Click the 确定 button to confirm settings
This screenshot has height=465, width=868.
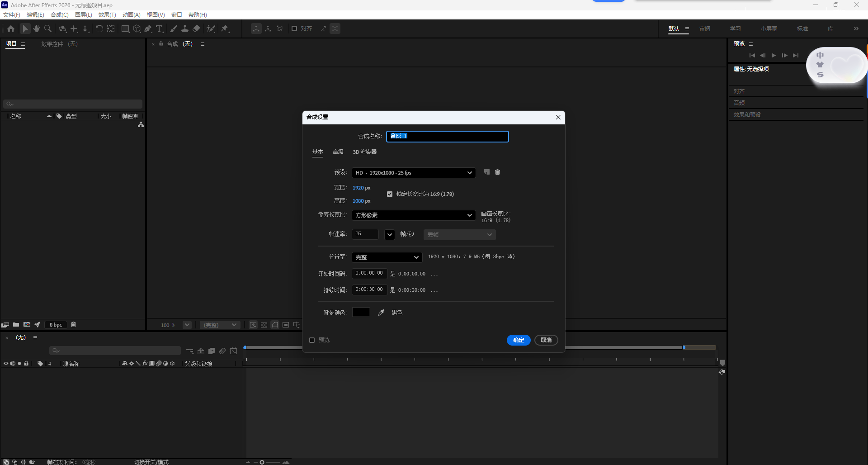(519, 340)
